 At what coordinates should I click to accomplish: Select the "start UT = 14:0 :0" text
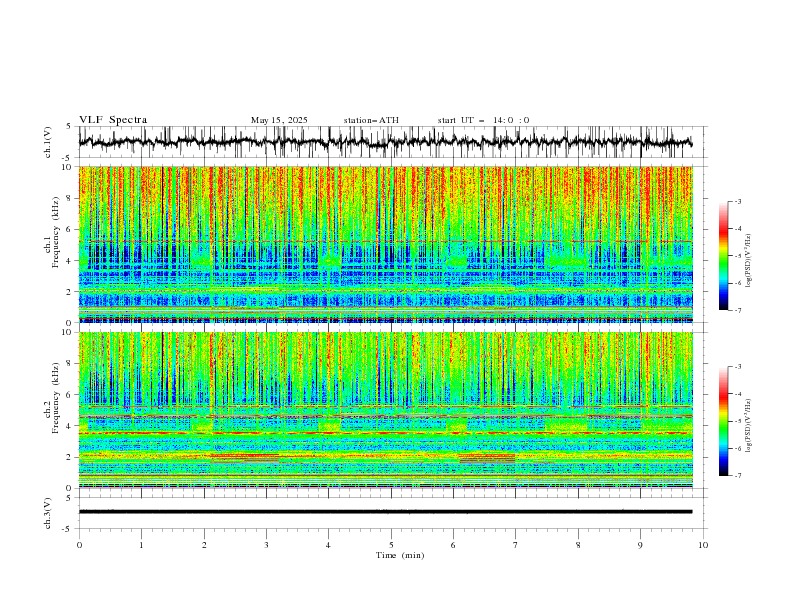tap(483, 120)
